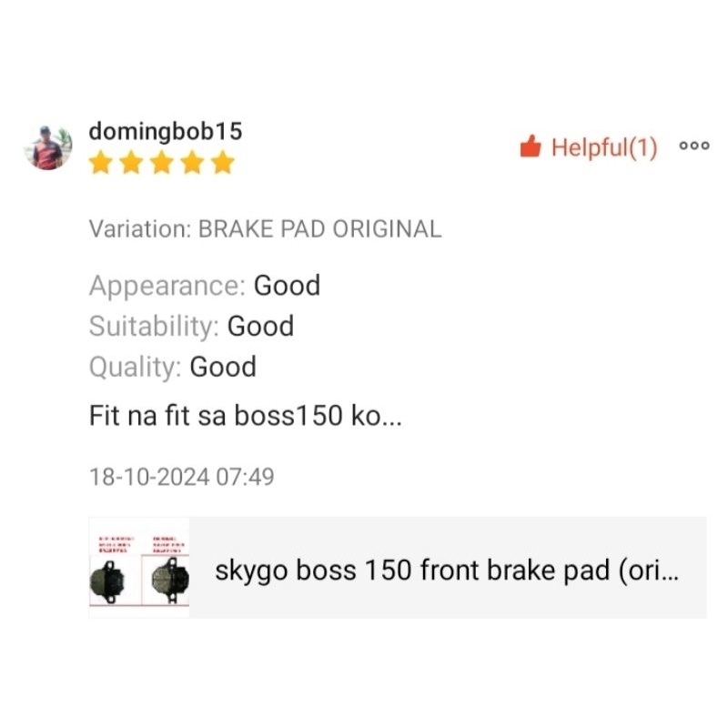Open skygo boss 150 front brake pad link
The image size is (728, 728).
pyautogui.click(x=447, y=571)
